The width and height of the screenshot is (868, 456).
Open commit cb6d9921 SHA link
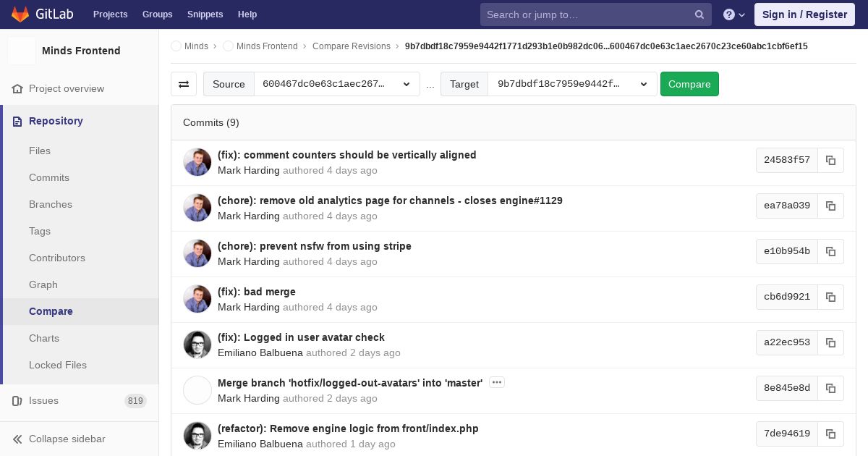(x=787, y=297)
